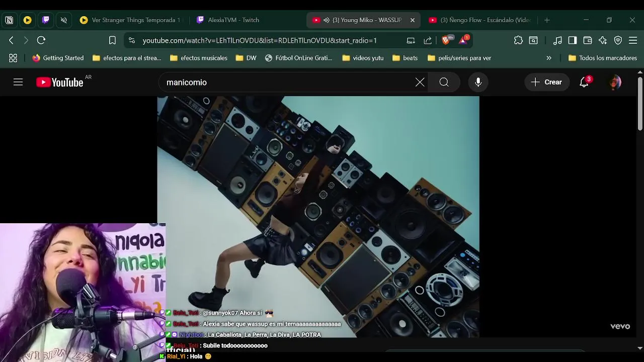This screenshot has height=362, width=644.
Task: Open Brave Rewards icon
Action: click(464, 40)
